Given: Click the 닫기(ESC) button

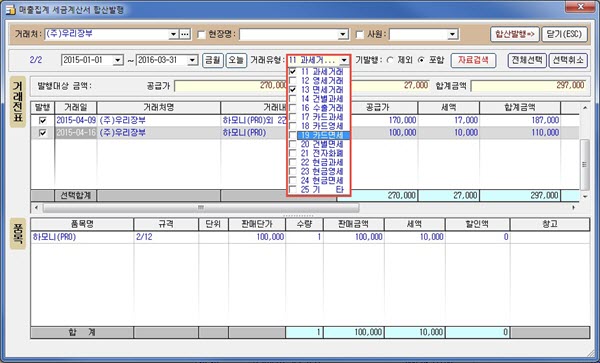Looking at the screenshot, I should coord(564,34).
